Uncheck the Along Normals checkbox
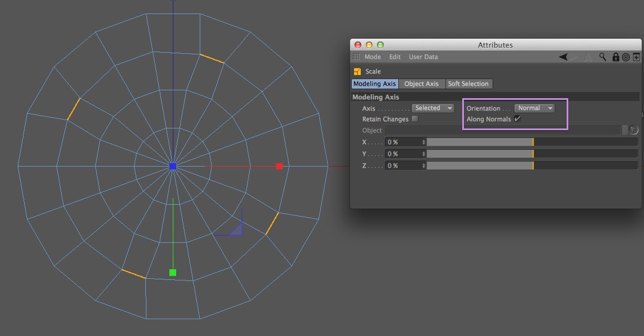Image resolution: width=644 pixels, height=336 pixels. pyautogui.click(x=517, y=119)
